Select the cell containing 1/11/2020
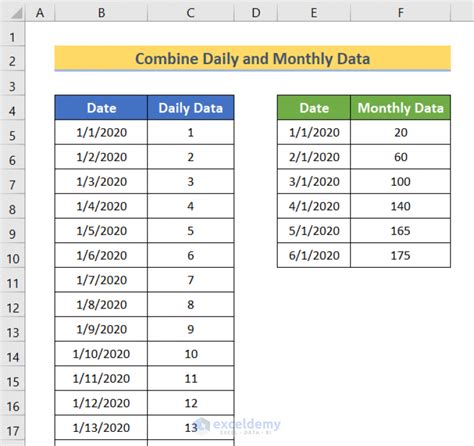 pyautogui.click(x=101, y=379)
